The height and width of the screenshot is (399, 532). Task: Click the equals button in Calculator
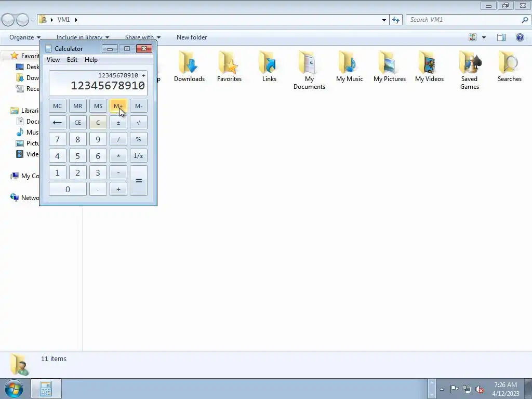coord(138,180)
